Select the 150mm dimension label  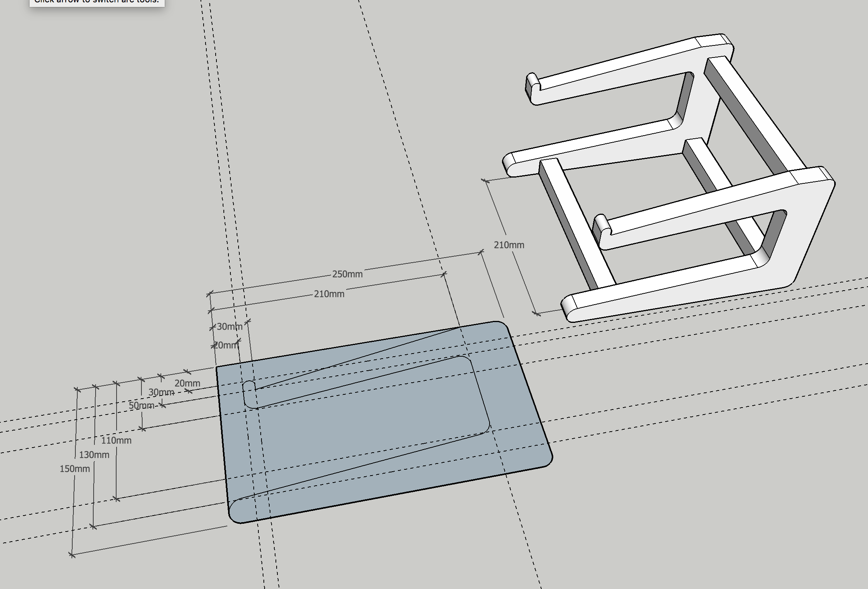pos(75,469)
